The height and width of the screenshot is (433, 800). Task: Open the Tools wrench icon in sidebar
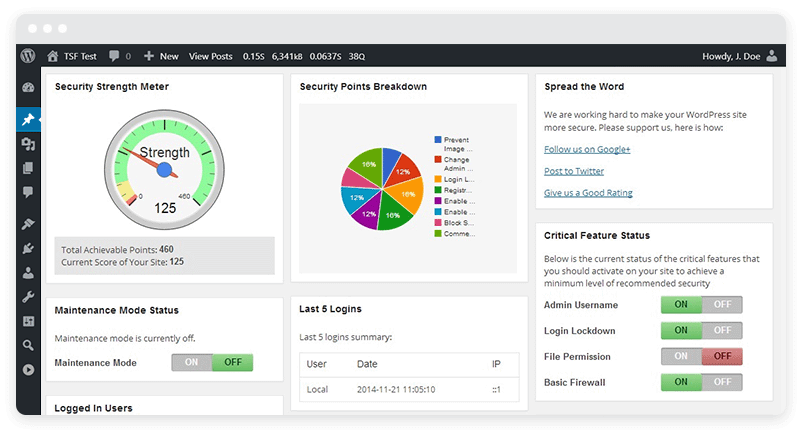click(x=28, y=297)
